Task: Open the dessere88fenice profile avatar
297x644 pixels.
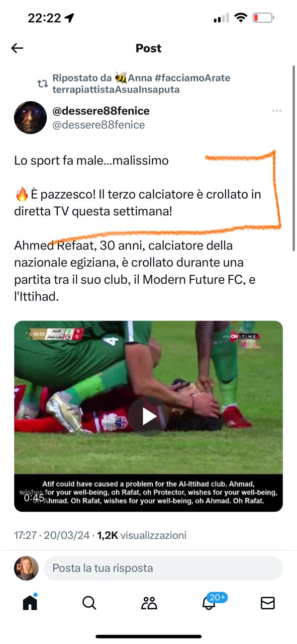Action: tap(30, 117)
